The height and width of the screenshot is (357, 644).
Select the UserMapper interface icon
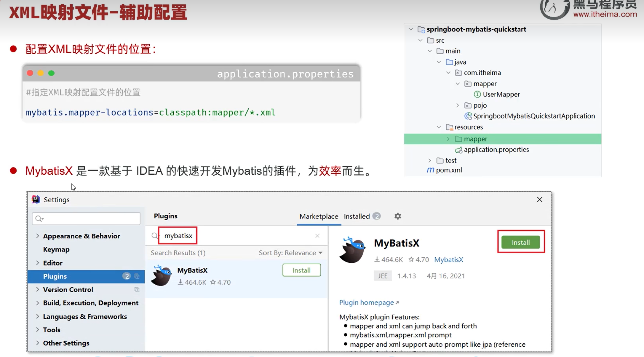tap(477, 94)
